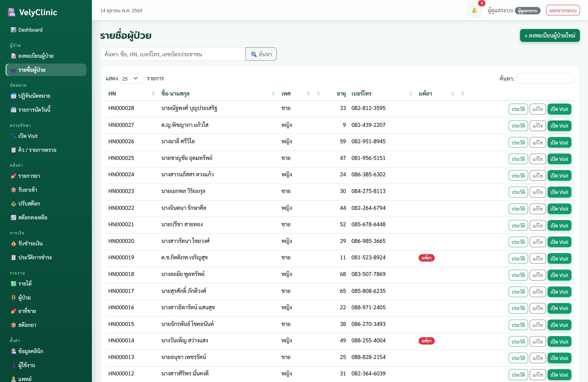
Task: Sort table by เพศ column
Action: click(x=296, y=94)
